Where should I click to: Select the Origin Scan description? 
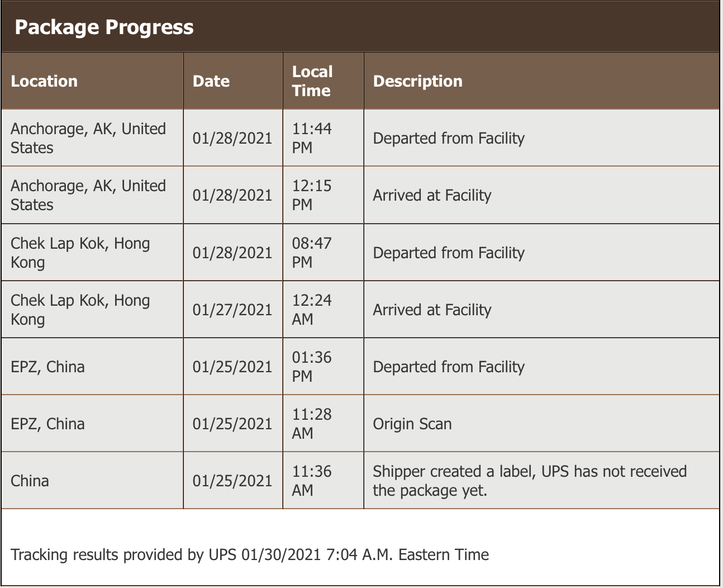pyautogui.click(x=412, y=424)
